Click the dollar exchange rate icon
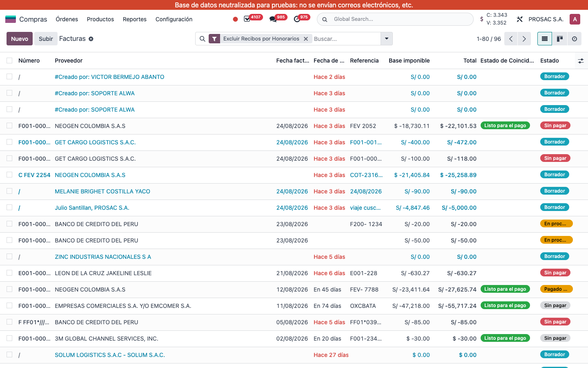 click(x=482, y=19)
